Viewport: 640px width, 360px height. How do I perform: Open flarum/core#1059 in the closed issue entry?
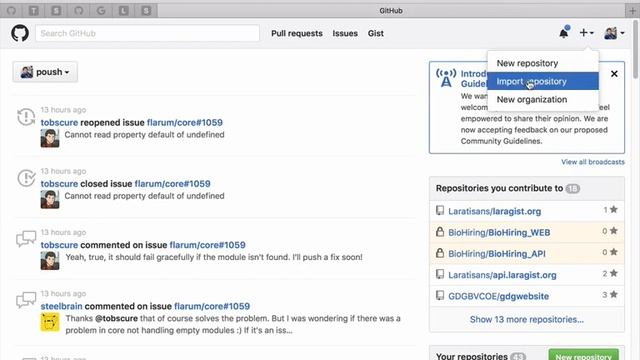(x=173, y=184)
